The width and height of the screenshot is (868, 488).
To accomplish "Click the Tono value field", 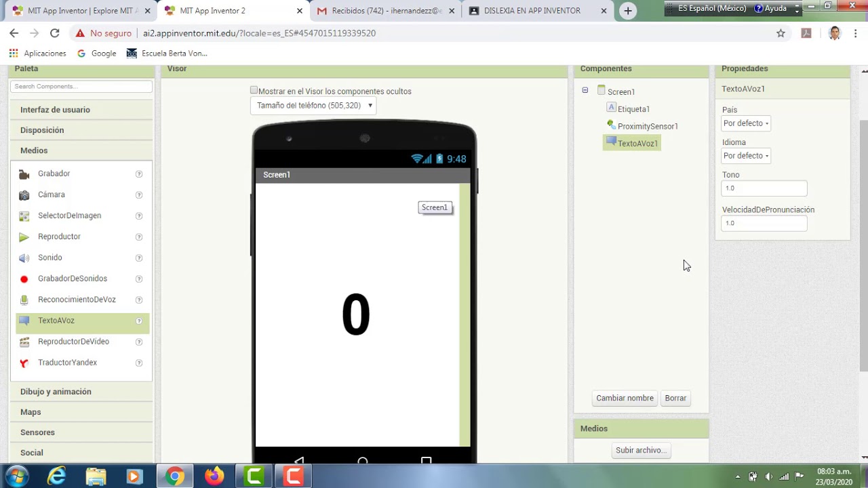I will tap(764, 188).
